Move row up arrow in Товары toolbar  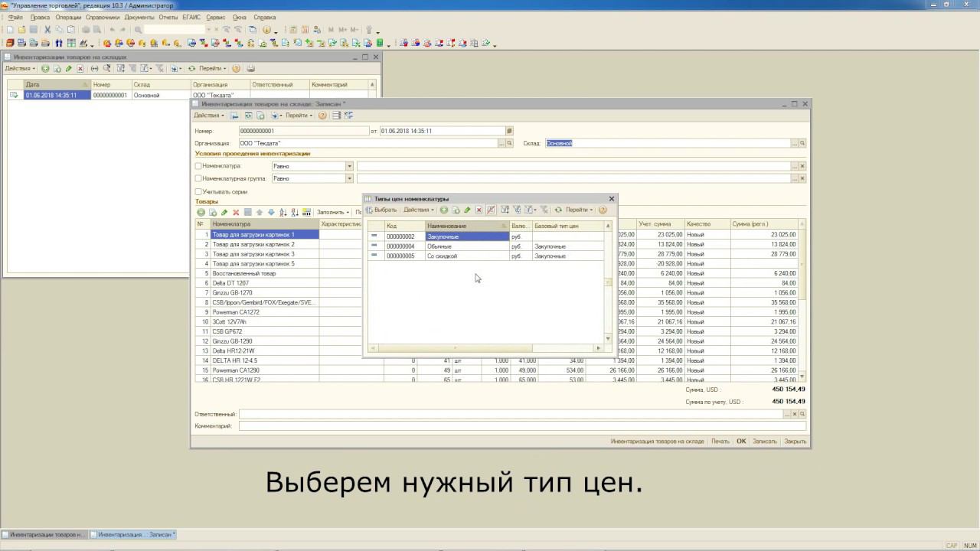click(260, 212)
